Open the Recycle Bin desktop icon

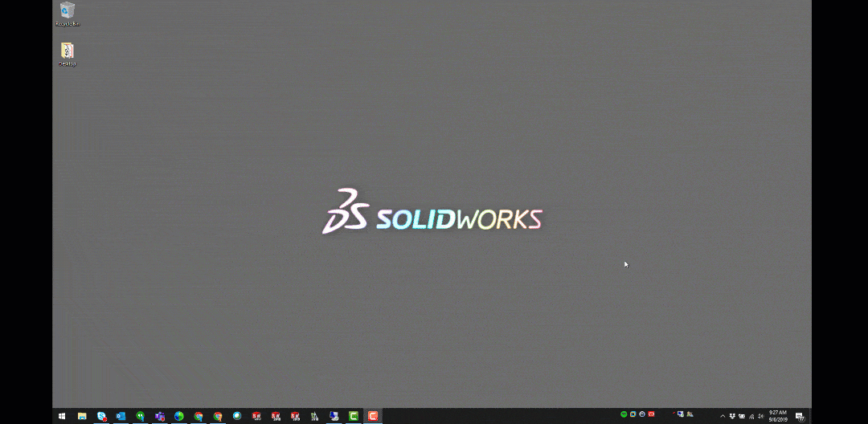coord(68,11)
